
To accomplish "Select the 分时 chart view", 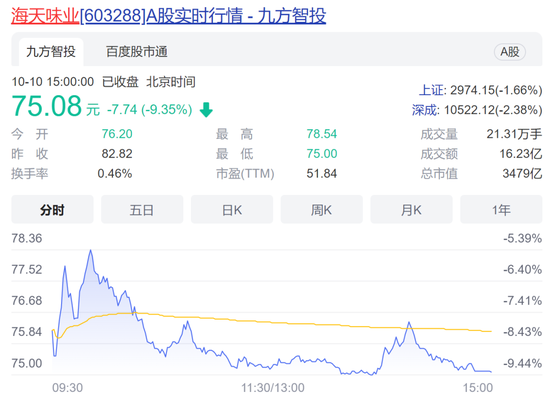I will pyautogui.click(x=52, y=210).
